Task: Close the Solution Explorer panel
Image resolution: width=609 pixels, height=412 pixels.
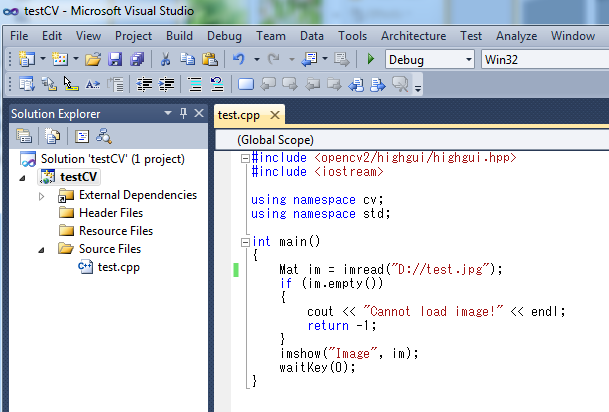Action: [x=199, y=113]
